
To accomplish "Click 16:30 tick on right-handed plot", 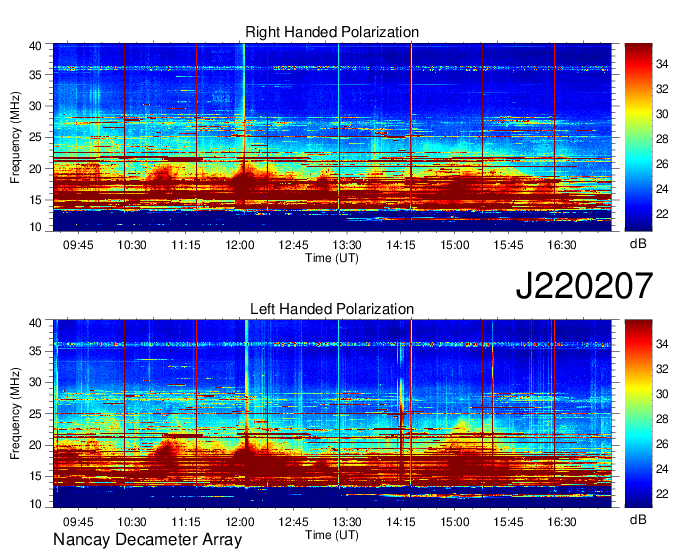I will tap(562, 245).
